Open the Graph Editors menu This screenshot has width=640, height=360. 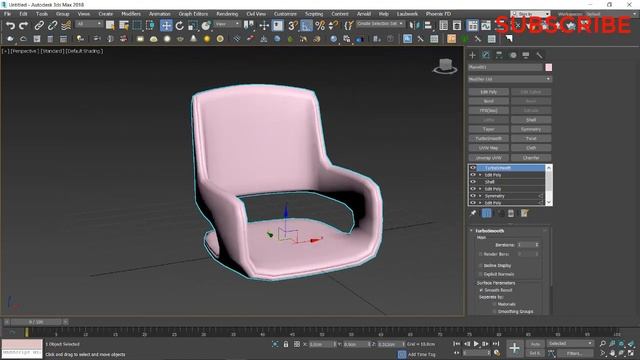click(x=193, y=14)
